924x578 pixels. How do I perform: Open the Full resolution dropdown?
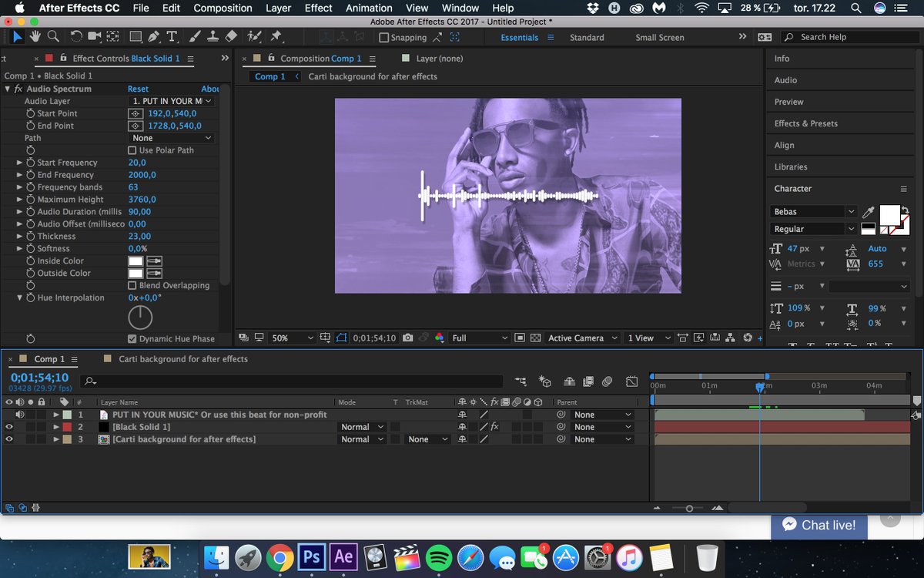(x=480, y=338)
